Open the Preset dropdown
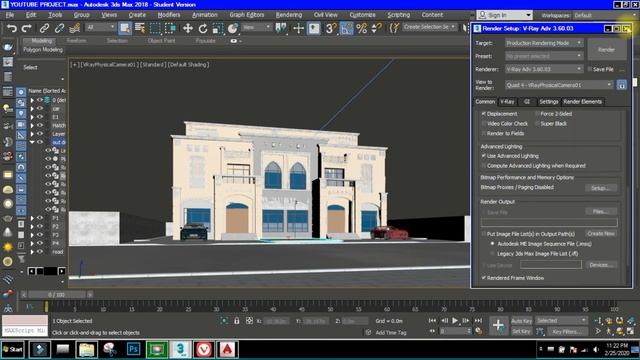This screenshot has width=640, height=360. (x=544, y=56)
